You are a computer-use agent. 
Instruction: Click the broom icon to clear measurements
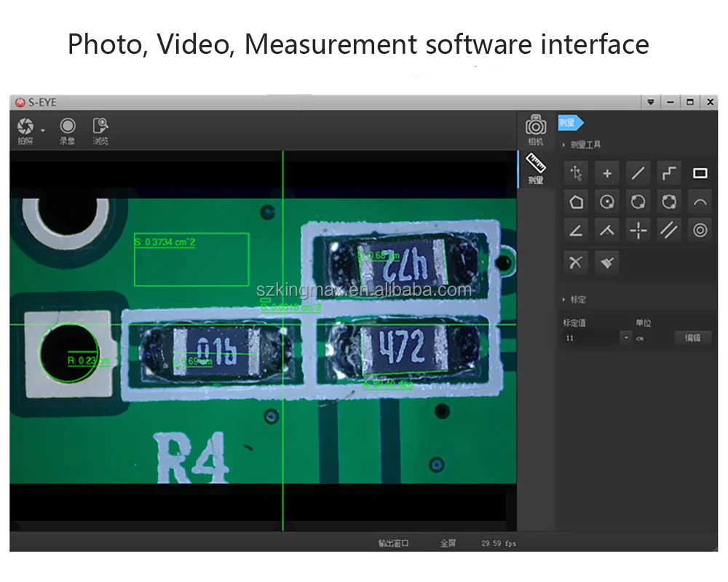pyautogui.click(x=606, y=262)
